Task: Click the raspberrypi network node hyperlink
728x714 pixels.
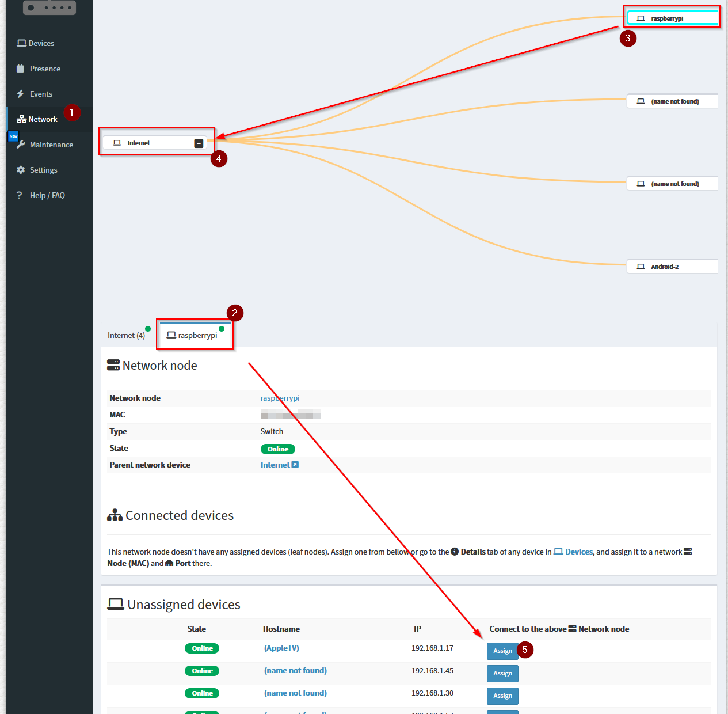Action: coord(280,398)
